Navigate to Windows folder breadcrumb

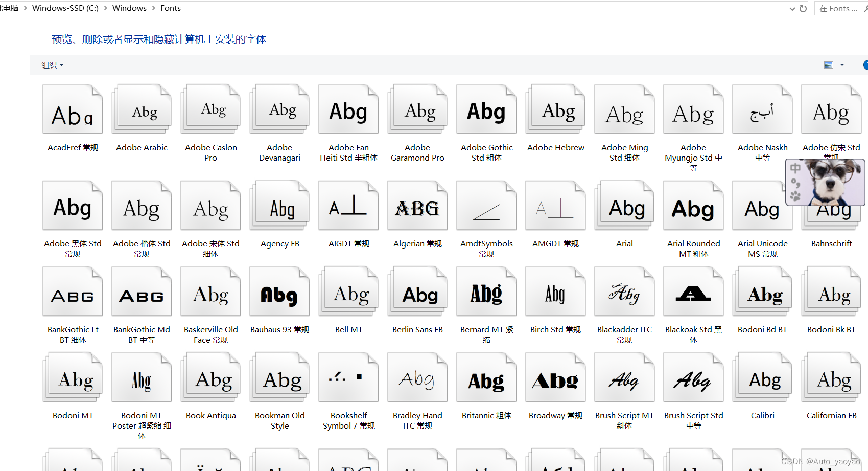(x=129, y=8)
